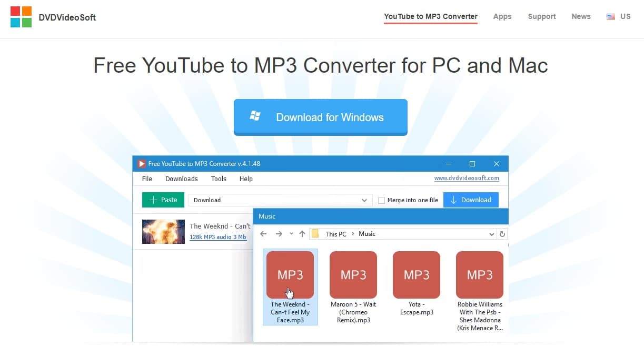The width and height of the screenshot is (644, 346).
Task: Open the recent locations chevron in the Music window
Action: (291, 234)
